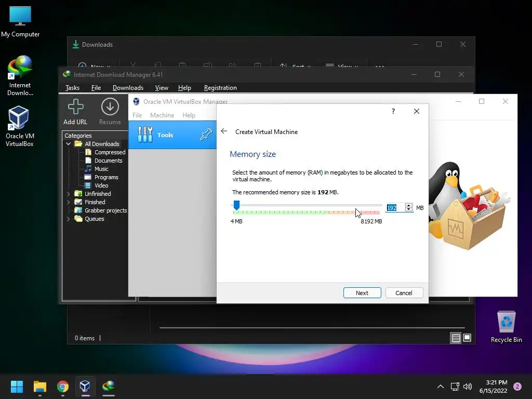Viewport: 532px width, 399px height.
Task: Close the Create Virtual Machine dialog
Action: (x=417, y=111)
